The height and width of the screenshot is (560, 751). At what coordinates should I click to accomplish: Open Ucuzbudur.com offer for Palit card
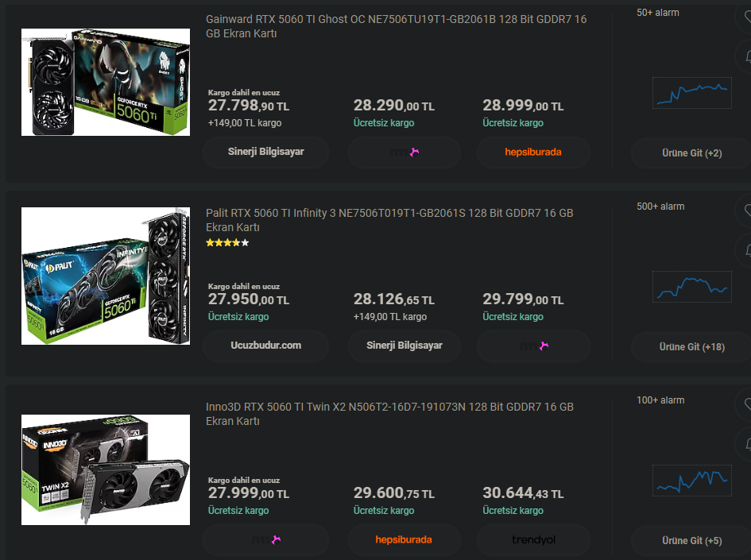coord(265,346)
